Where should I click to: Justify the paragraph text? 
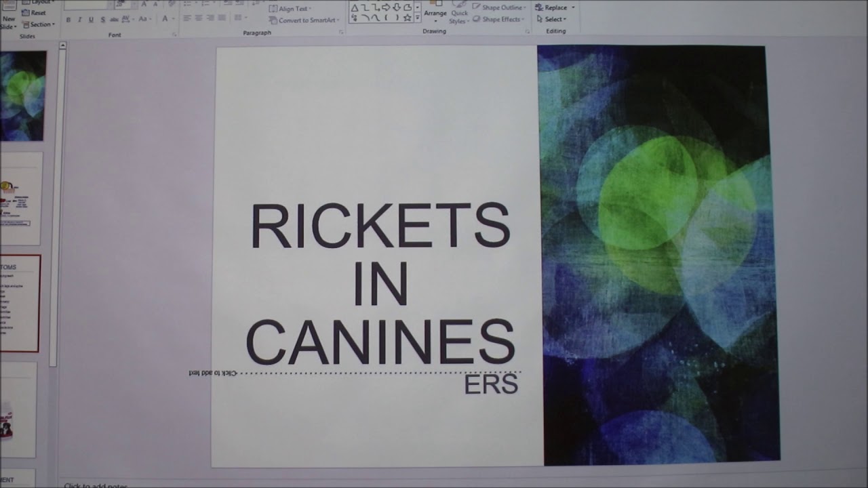(222, 18)
